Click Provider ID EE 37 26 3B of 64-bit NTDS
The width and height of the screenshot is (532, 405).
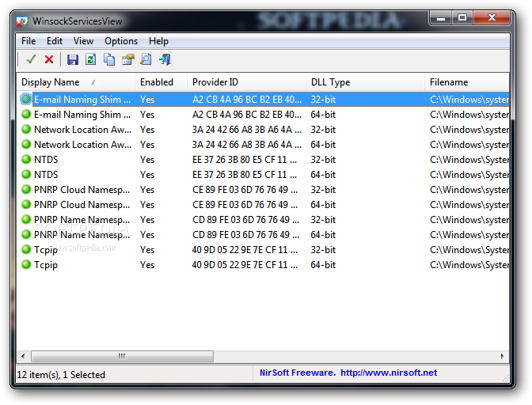(x=245, y=175)
